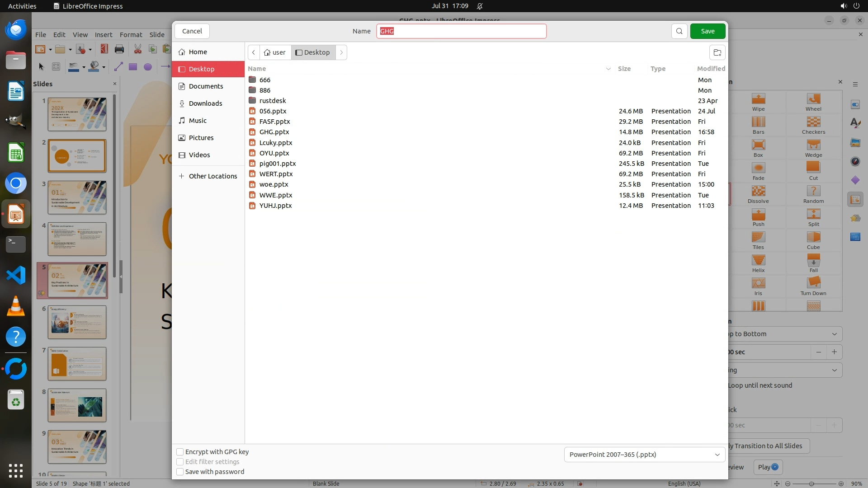Open the VLC media player dock icon
This screenshot has width=868, height=488.
[16, 306]
